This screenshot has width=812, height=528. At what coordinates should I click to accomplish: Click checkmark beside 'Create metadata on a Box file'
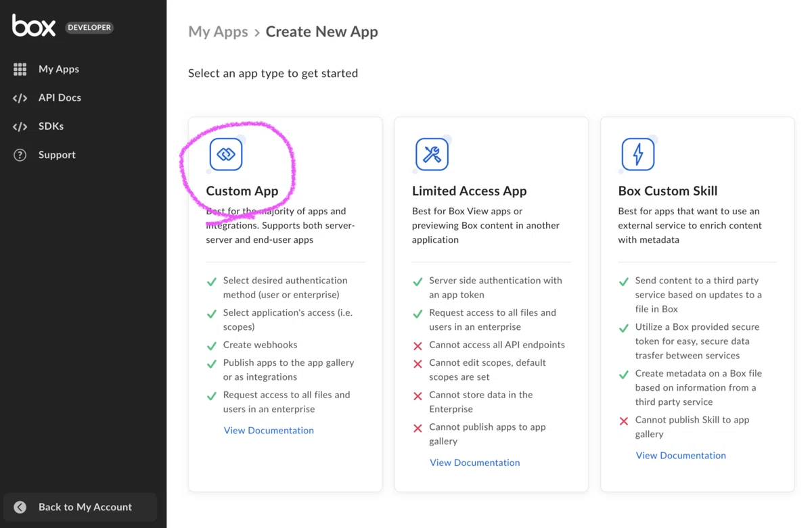coord(624,374)
